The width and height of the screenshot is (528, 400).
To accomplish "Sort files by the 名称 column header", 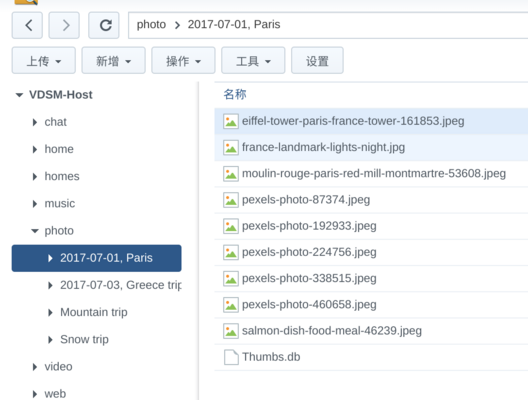I will coord(235,94).
